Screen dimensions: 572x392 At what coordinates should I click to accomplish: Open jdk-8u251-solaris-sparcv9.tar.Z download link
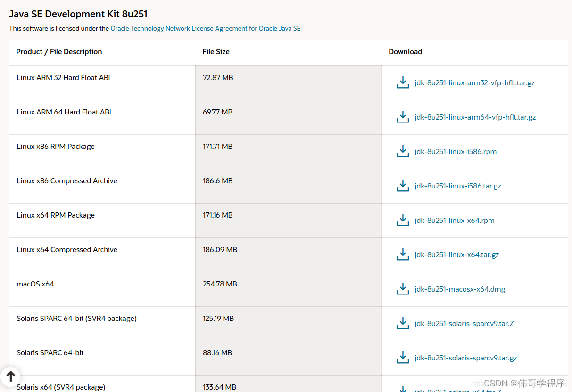coord(464,324)
